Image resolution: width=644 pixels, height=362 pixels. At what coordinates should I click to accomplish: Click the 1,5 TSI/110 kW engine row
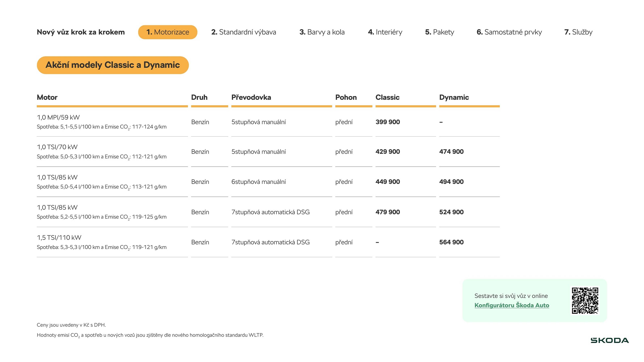(x=59, y=238)
